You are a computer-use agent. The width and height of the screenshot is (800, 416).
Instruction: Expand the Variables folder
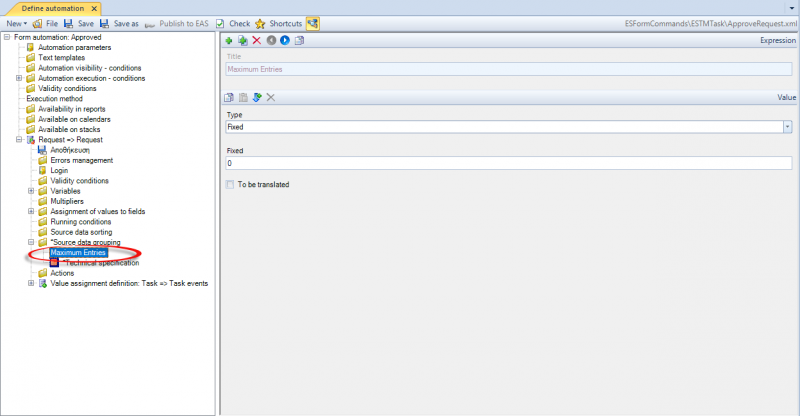point(31,191)
